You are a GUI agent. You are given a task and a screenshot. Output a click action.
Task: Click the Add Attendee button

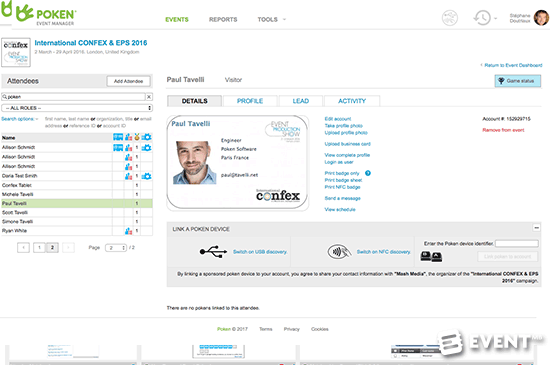[128, 81]
